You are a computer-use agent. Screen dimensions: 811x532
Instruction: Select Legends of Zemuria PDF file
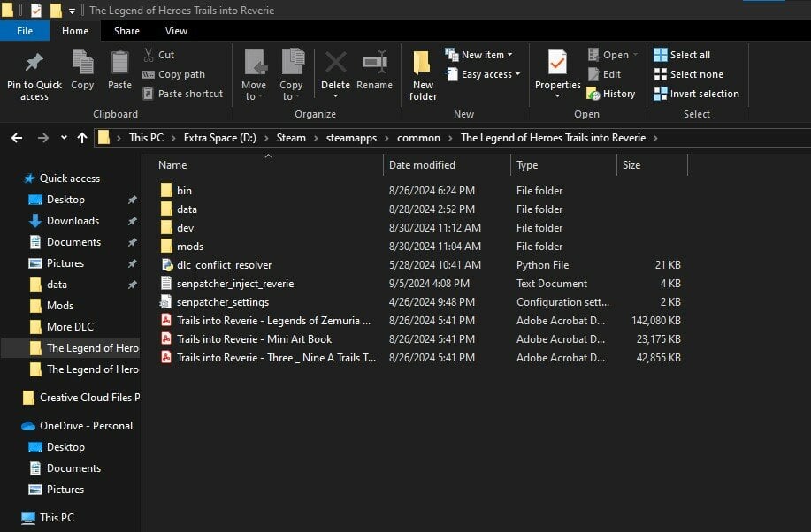273,321
